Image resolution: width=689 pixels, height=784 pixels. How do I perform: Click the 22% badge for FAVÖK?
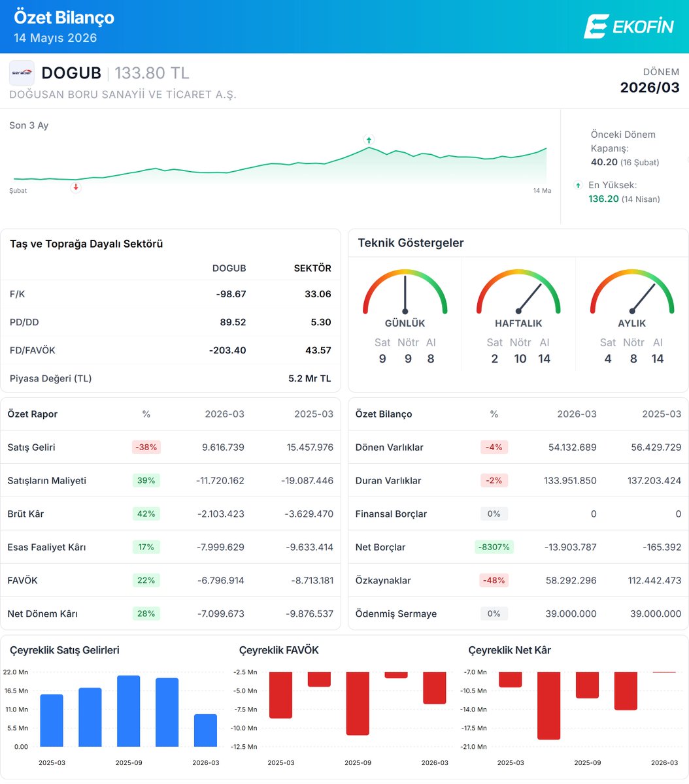[146, 580]
